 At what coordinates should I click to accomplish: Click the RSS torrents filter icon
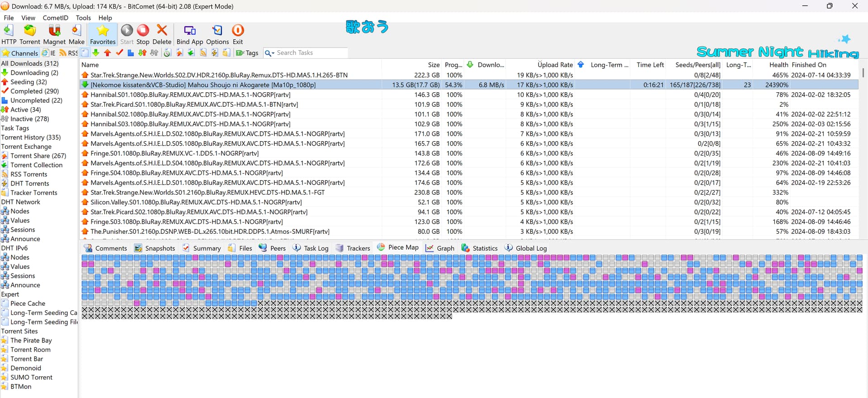(203, 53)
